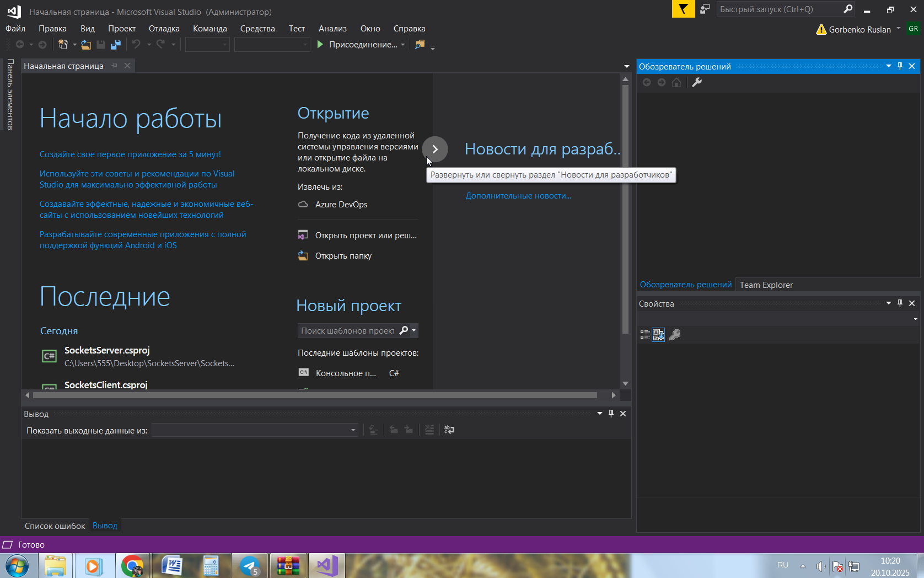This screenshot has height=578, width=924.
Task: Open the feedback notifications flag icon
Action: [683, 9]
